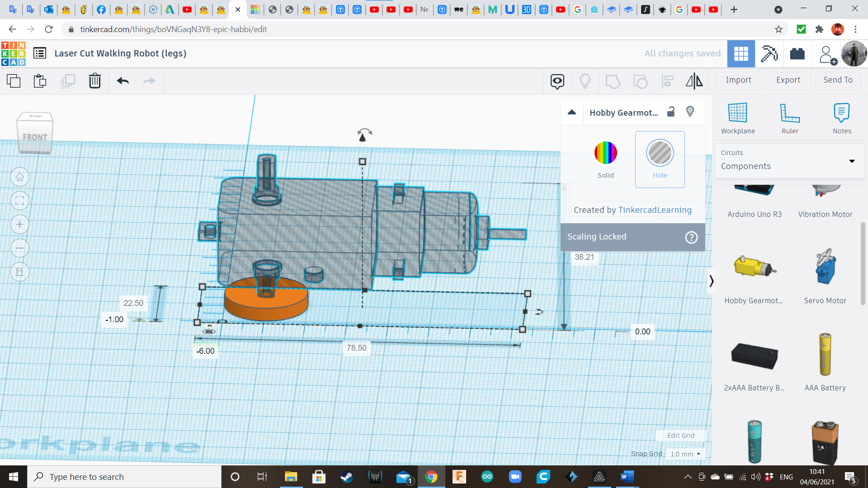Click Edit Grid button

pos(680,435)
